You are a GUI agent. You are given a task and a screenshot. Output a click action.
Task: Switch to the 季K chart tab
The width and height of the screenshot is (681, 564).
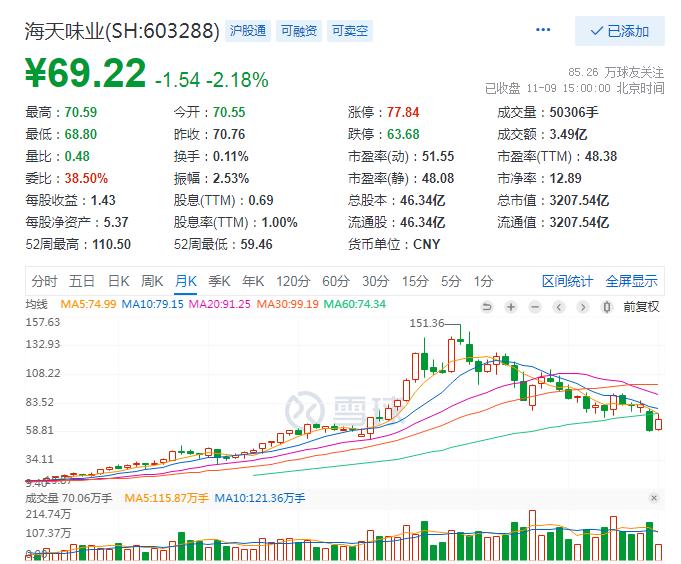[x=219, y=281]
